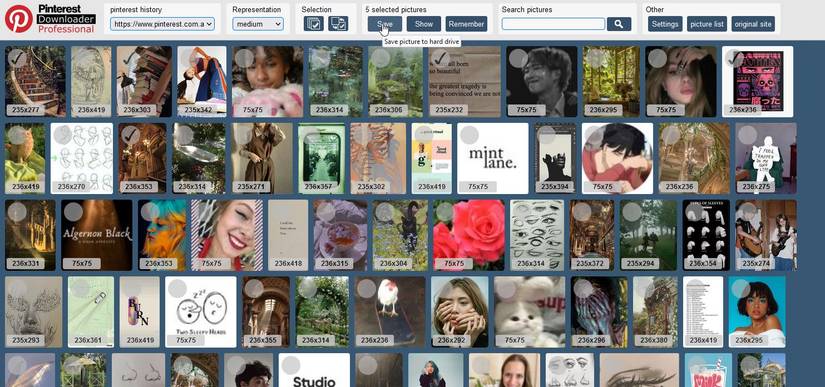Uncheck the 'greatest tragedy' quote picture's selection circle
Image resolution: width=825 pixels, height=387 pixels.
point(441,58)
